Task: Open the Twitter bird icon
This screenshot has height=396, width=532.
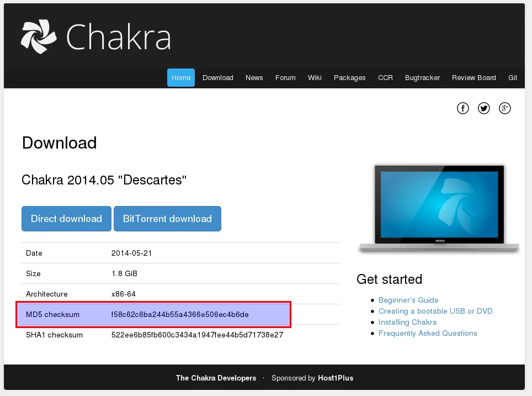Action: [484, 108]
